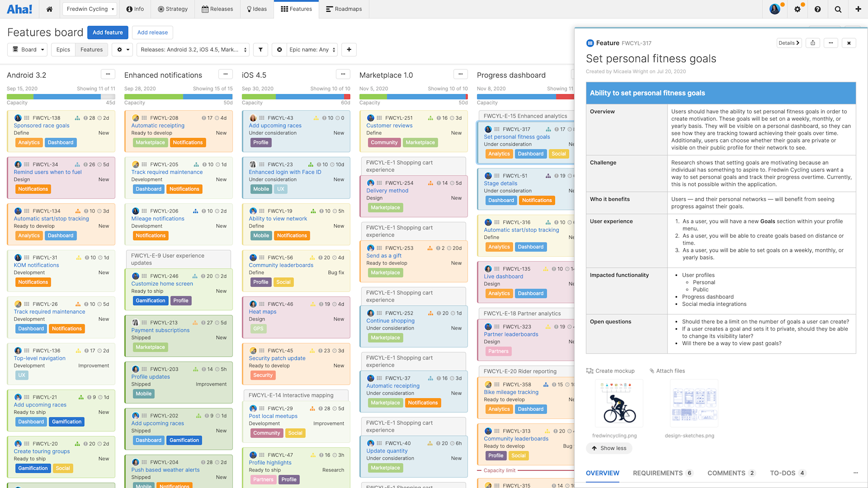Open the Epic name filter dropdown
Viewport: 868px width, 488px height.
click(x=312, y=49)
